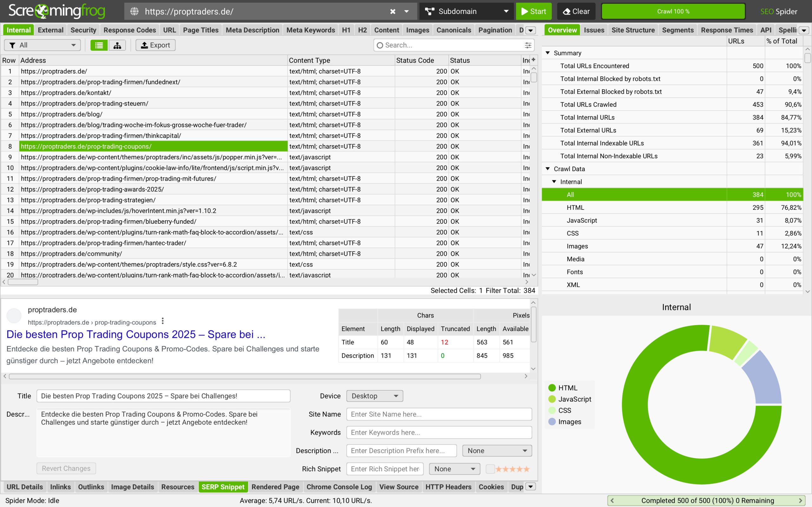Image resolution: width=812 pixels, height=507 pixels.
Task: Open the Device Desktop dropdown
Action: pyautogui.click(x=375, y=396)
